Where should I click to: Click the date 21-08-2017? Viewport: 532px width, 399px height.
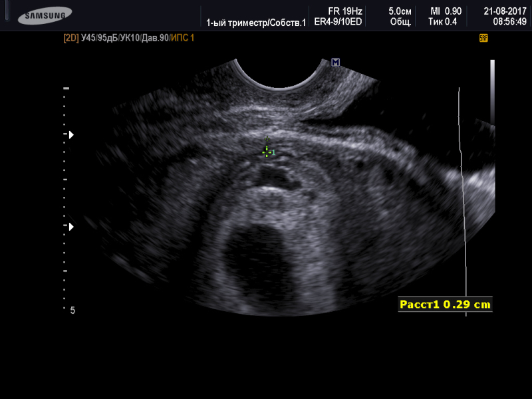(x=505, y=11)
